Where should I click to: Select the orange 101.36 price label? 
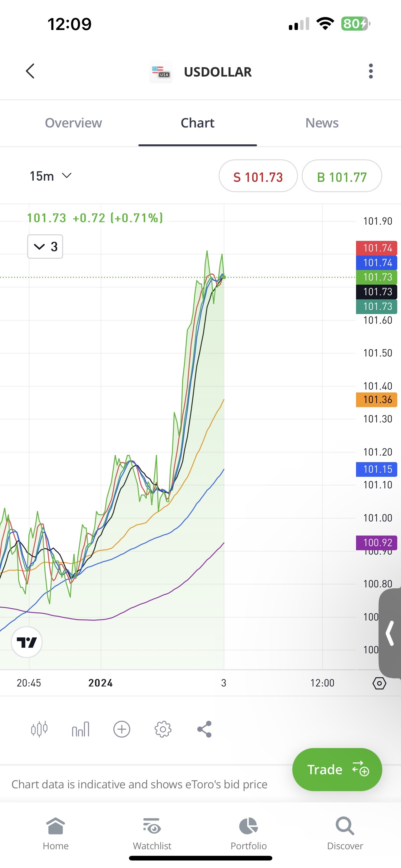376,400
